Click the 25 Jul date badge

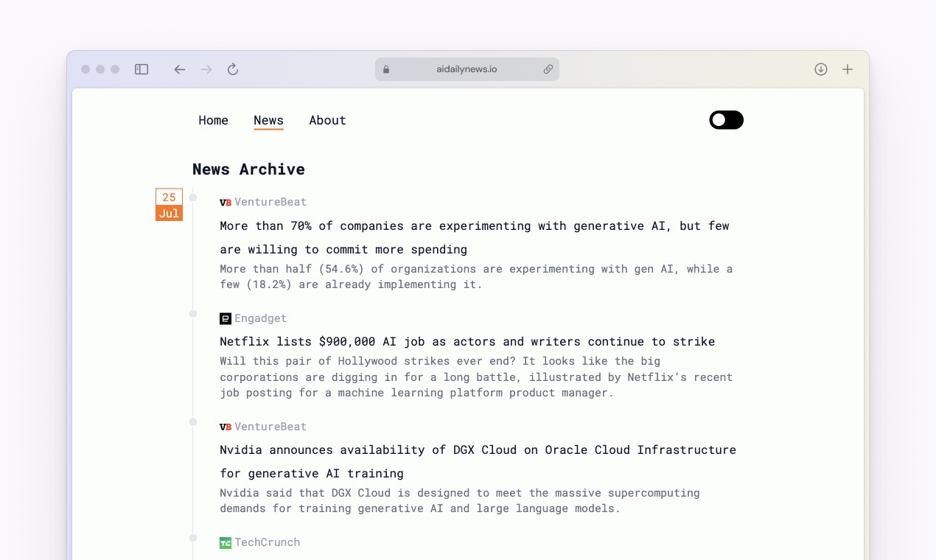(169, 205)
